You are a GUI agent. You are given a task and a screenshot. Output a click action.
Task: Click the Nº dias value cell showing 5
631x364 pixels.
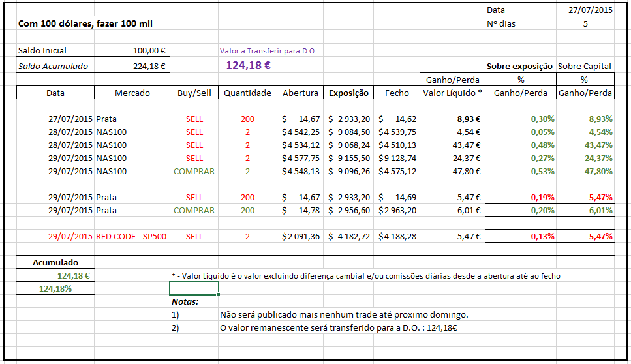point(585,24)
